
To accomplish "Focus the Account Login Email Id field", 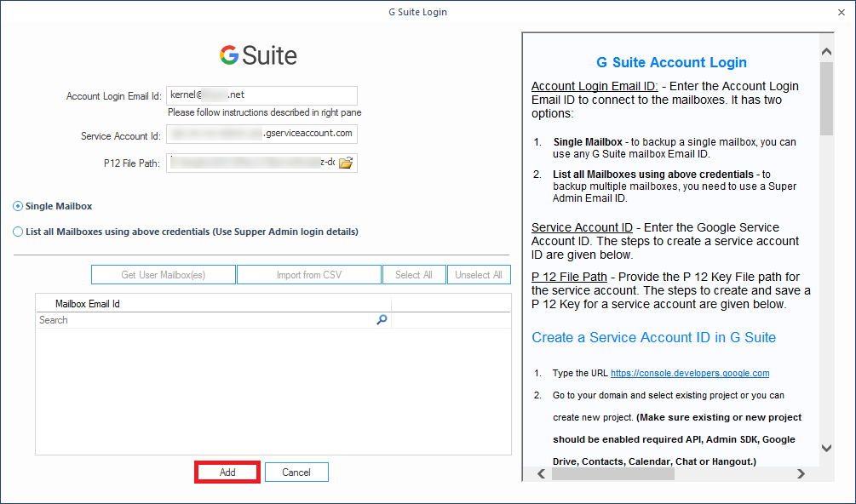I will point(262,95).
